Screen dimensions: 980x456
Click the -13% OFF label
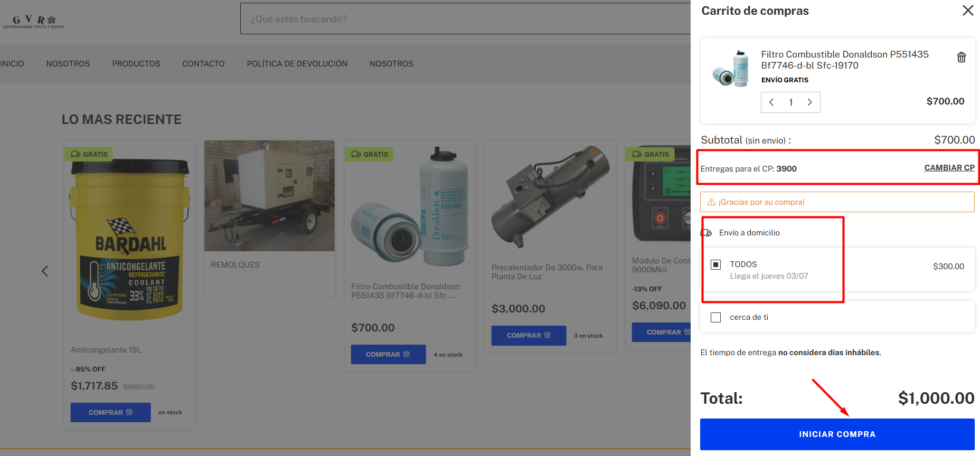647,289
